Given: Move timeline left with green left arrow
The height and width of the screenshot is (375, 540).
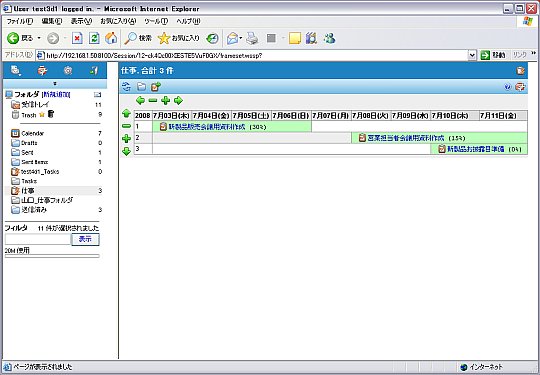Looking at the screenshot, I should point(140,101).
